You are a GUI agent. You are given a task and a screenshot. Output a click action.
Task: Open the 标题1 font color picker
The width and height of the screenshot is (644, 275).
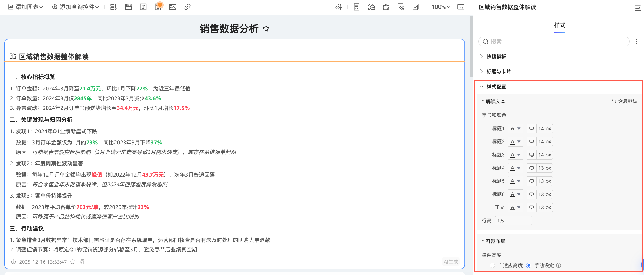tap(515, 129)
